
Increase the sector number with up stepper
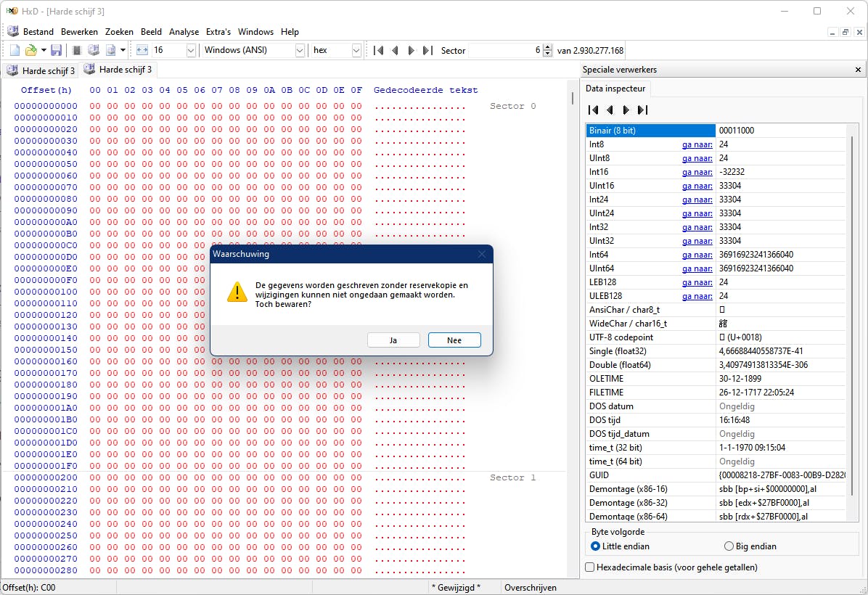(547, 47)
